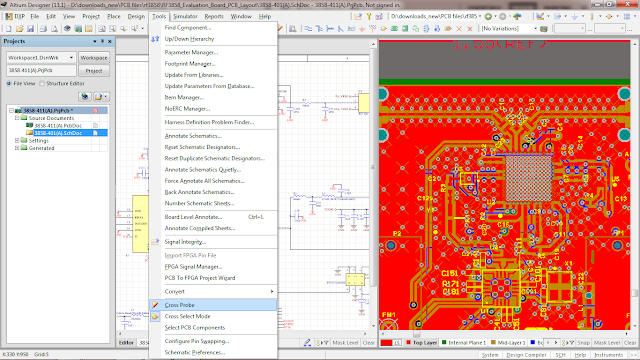Viewport: 640px width, 360px height.
Task: Click the Design Compiler status bar button
Action: tap(527, 355)
